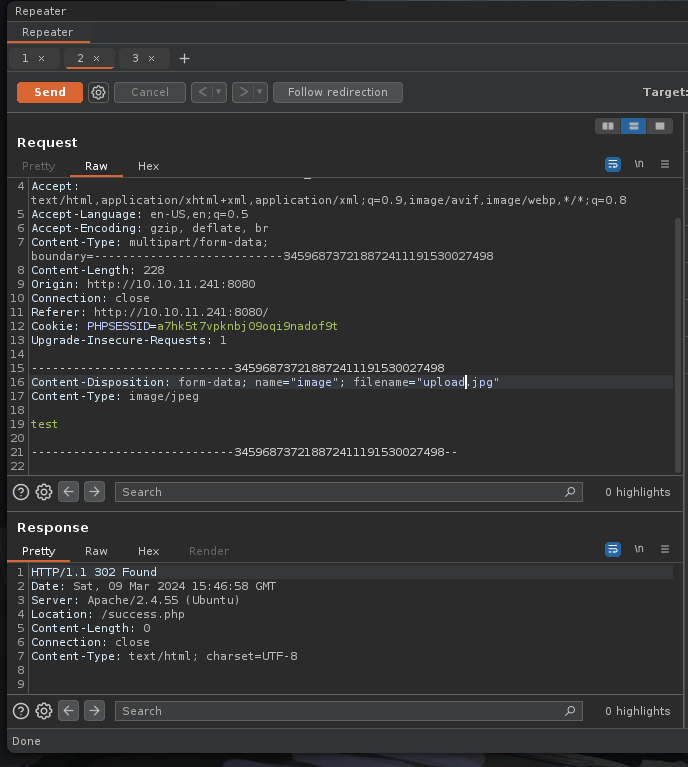688x767 pixels.
Task: Toggle request non-printable characters \n button
Action: click(x=639, y=164)
